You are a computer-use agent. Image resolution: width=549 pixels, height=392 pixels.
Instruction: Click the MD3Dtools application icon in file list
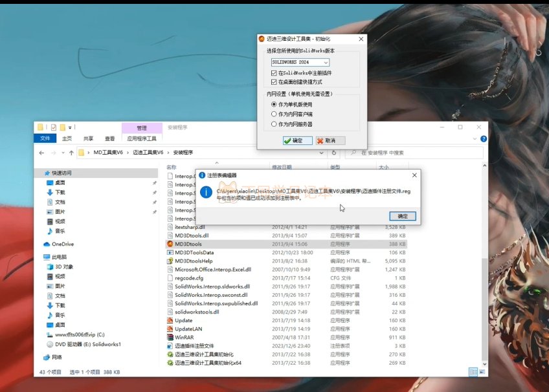point(170,245)
